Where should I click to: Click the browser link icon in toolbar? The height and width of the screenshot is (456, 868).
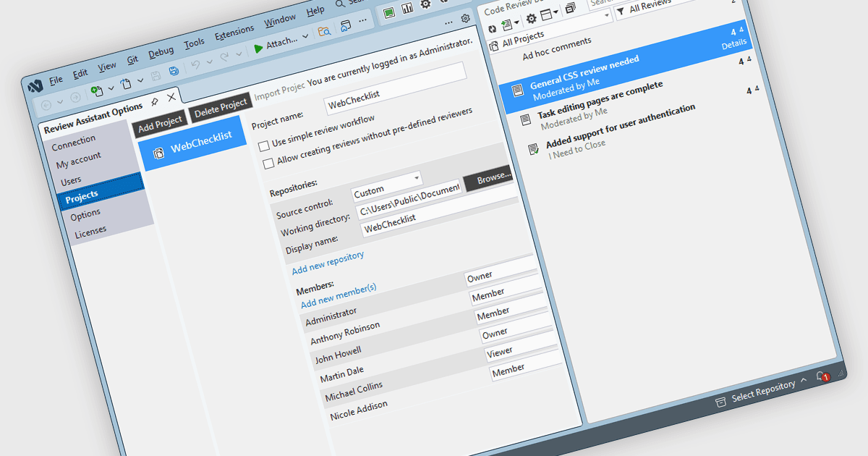[346, 27]
